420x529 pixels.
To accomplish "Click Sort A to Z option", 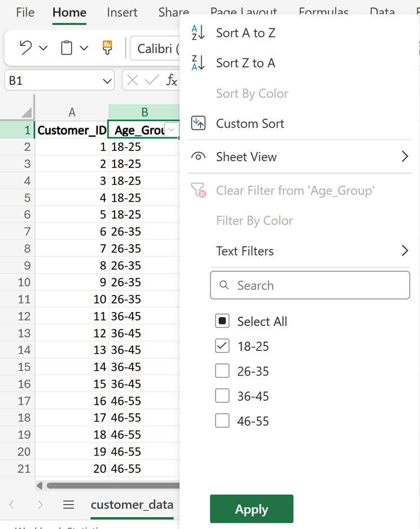I will (246, 33).
